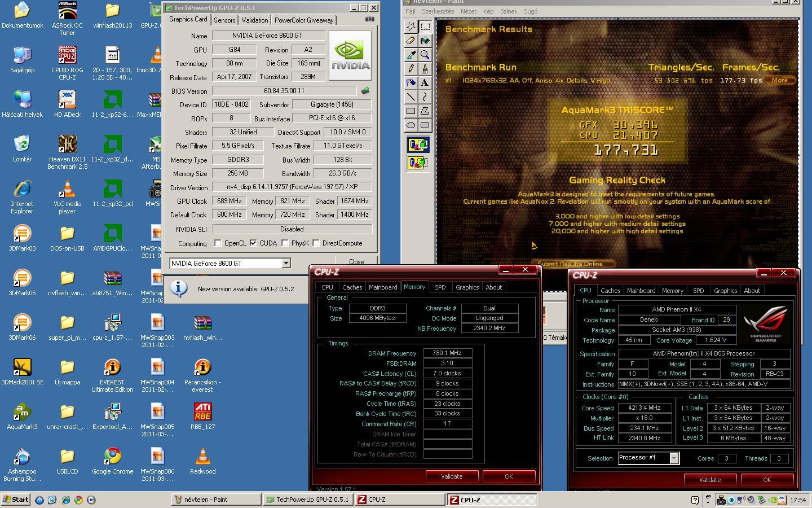
Task: Select the Airbrush spray tool
Action: tap(411, 83)
